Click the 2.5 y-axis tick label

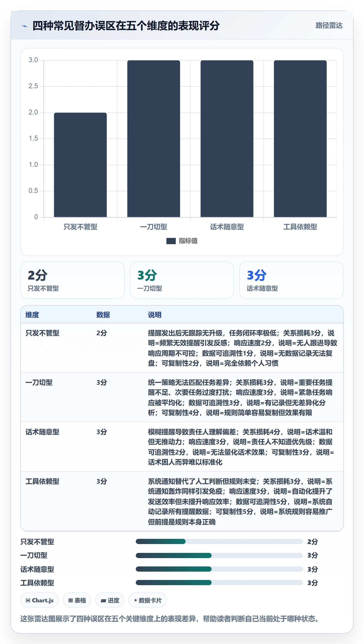[x=33, y=86]
